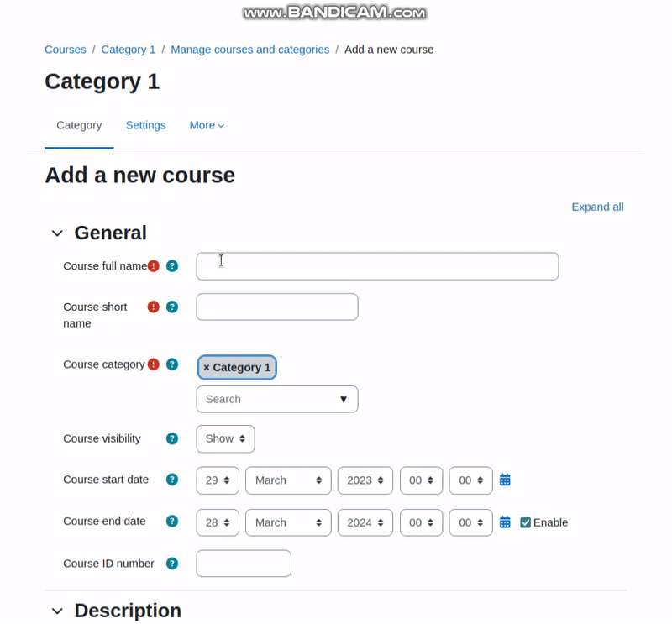
Task: Open the Course visibility Show dropdown
Action: 225,439
